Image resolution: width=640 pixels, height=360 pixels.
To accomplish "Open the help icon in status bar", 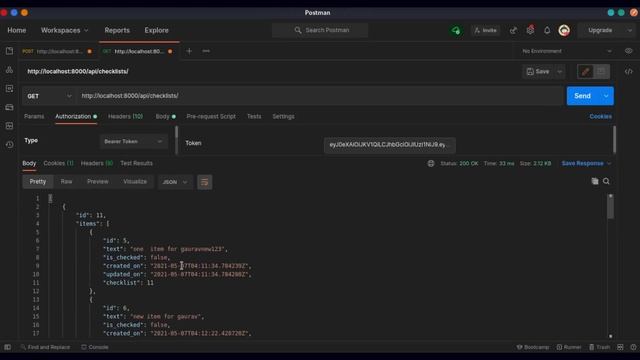I will [x=633, y=347].
